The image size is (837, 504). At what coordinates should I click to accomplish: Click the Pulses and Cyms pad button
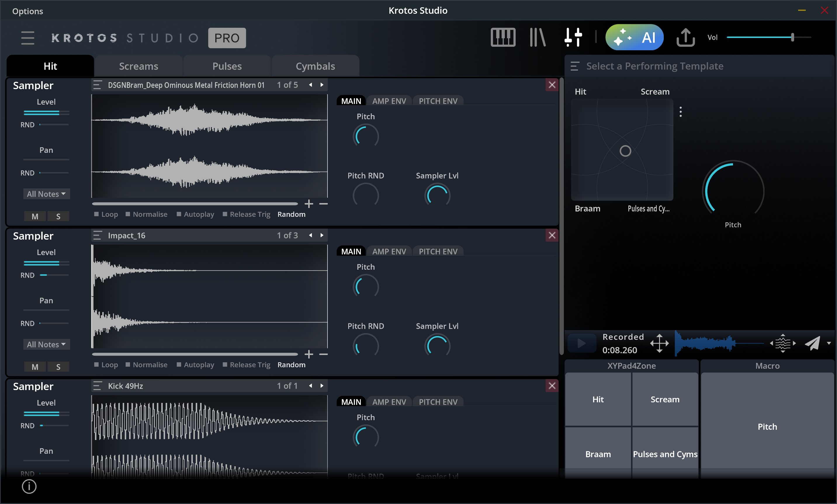[665, 454]
